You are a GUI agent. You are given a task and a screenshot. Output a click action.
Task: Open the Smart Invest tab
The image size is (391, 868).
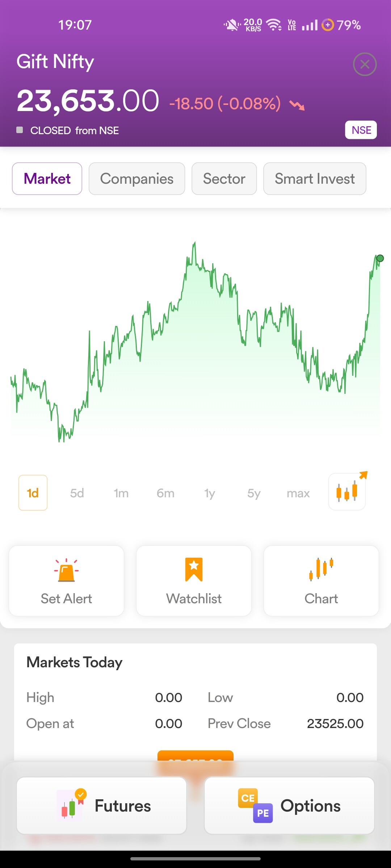315,179
